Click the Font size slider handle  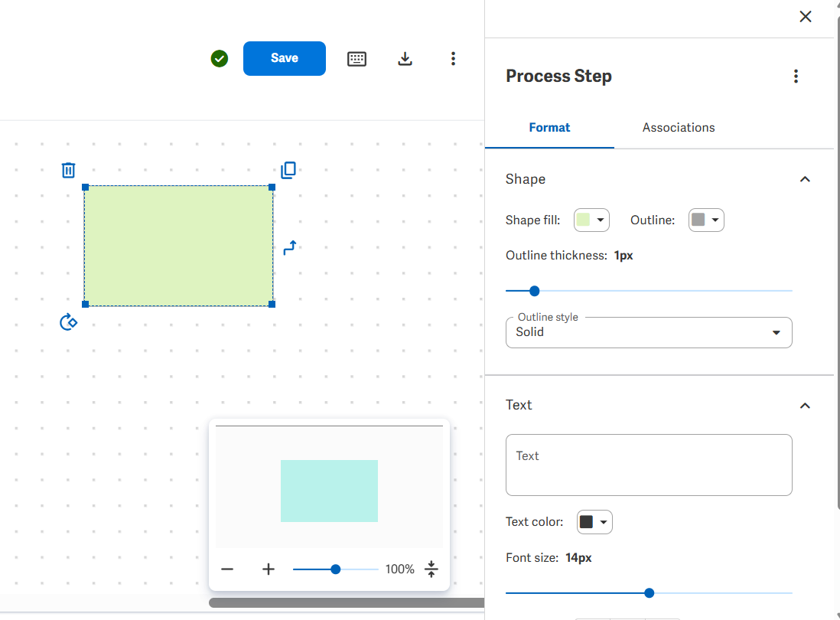point(650,593)
